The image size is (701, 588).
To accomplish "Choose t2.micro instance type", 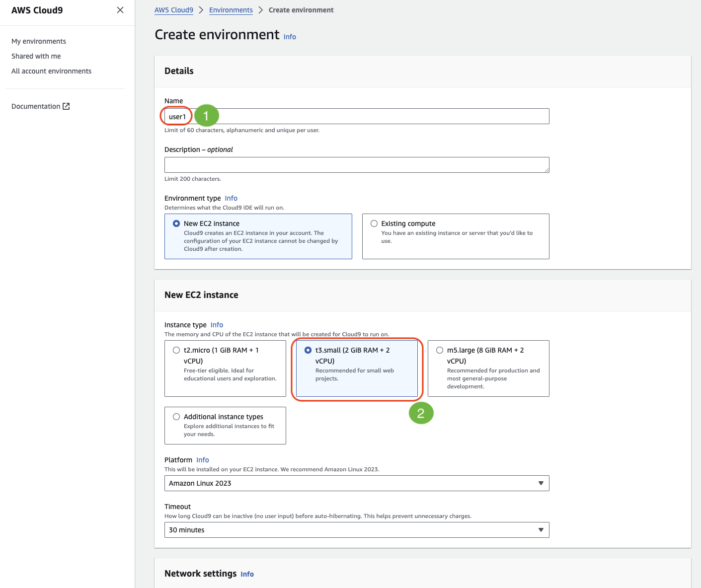I will point(176,350).
